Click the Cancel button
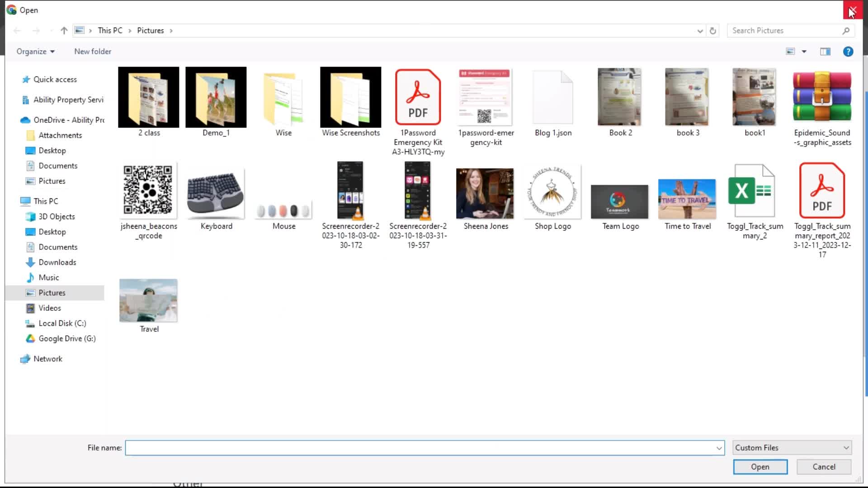This screenshot has width=868, height=488. tap(824, 467)
